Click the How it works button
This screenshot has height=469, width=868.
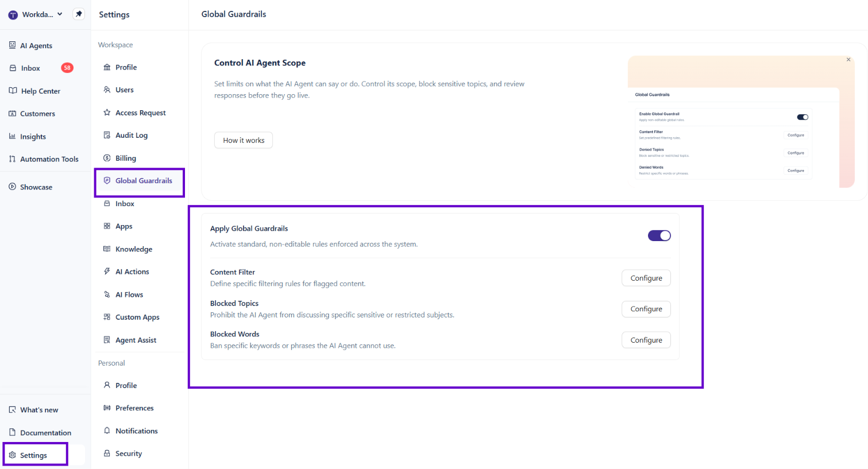click(x=244, y=140)
